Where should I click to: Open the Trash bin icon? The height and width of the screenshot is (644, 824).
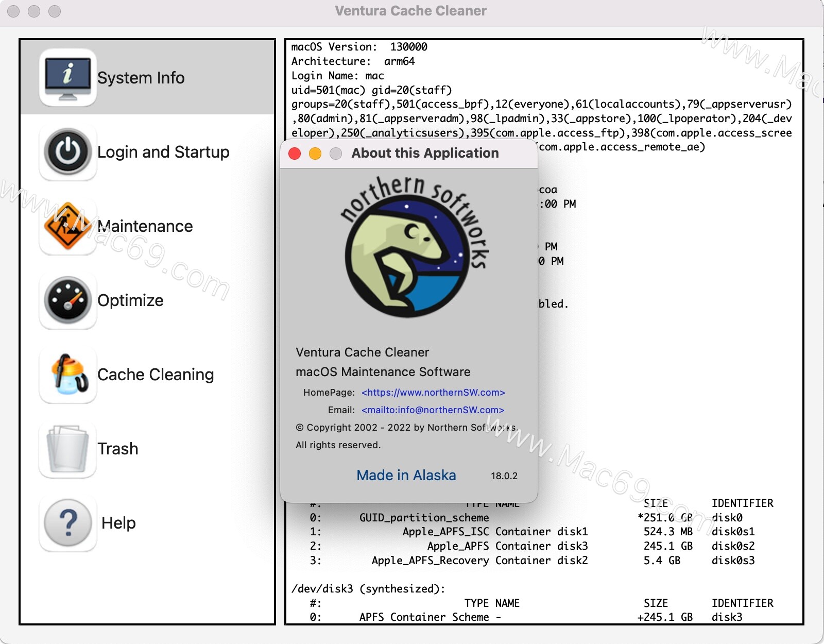(67, 449)
